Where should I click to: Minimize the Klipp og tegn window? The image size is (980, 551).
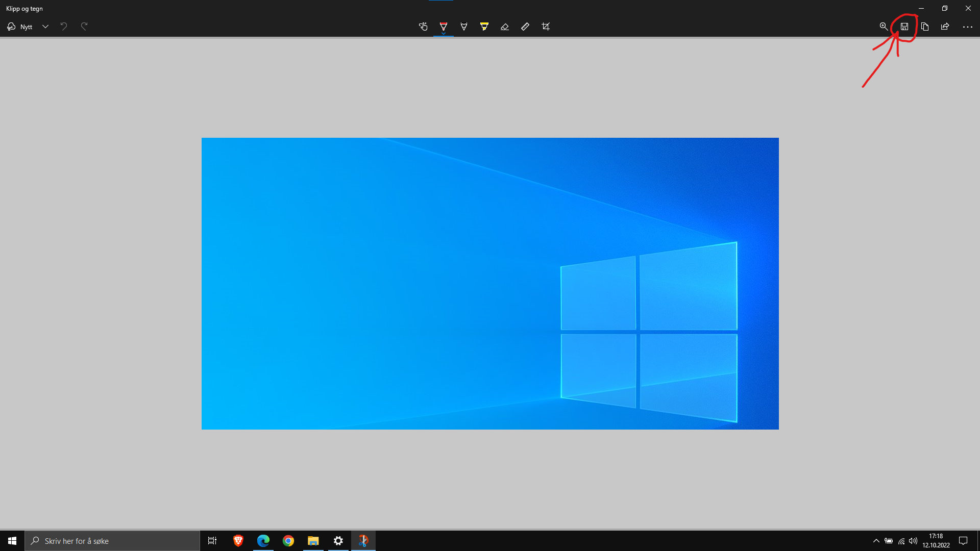[x=921, y=8]
